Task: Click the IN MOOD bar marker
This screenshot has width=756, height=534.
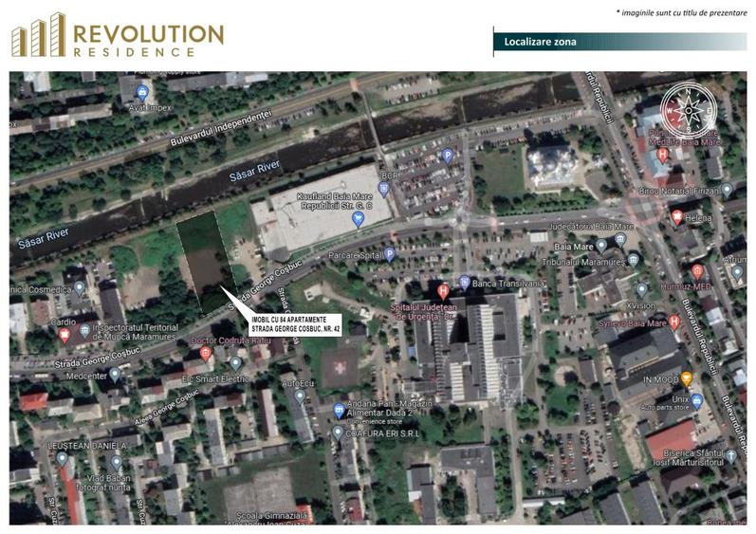Action: coord(686,378)
